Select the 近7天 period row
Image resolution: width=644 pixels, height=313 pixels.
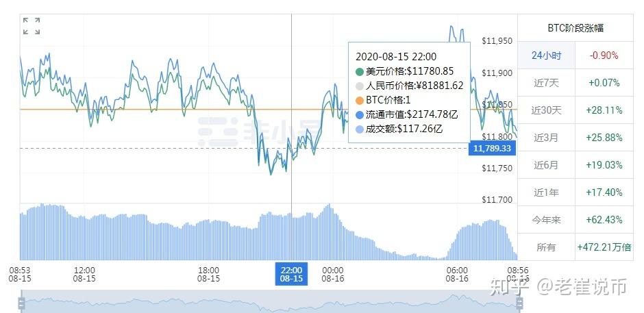(x=546, y=83)
